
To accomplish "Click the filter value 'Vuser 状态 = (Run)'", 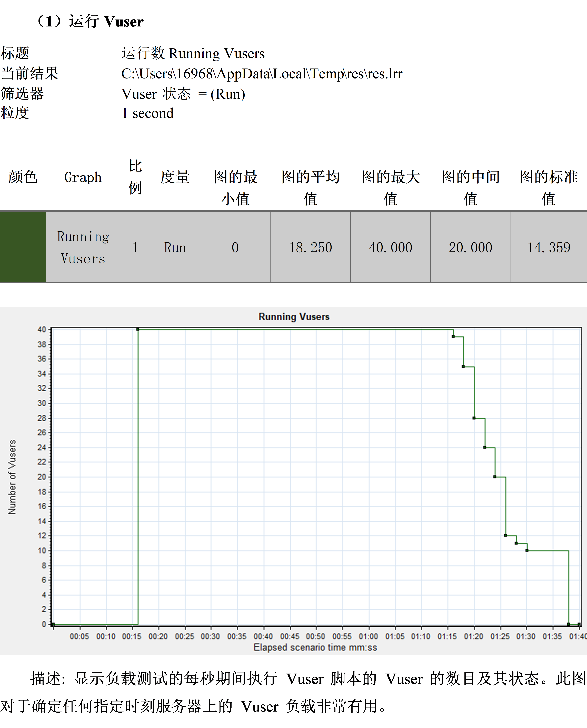I will coord(183,94).
